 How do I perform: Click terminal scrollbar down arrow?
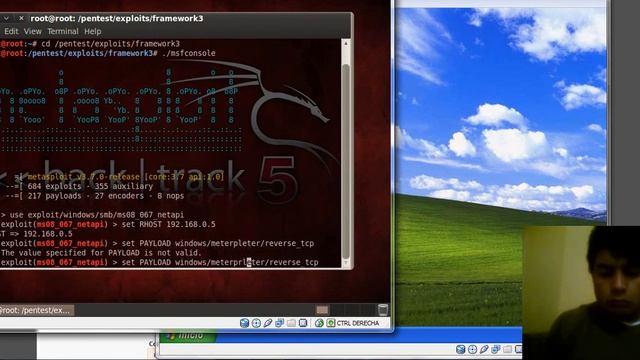pyautogui.click(x=346, y=263)
